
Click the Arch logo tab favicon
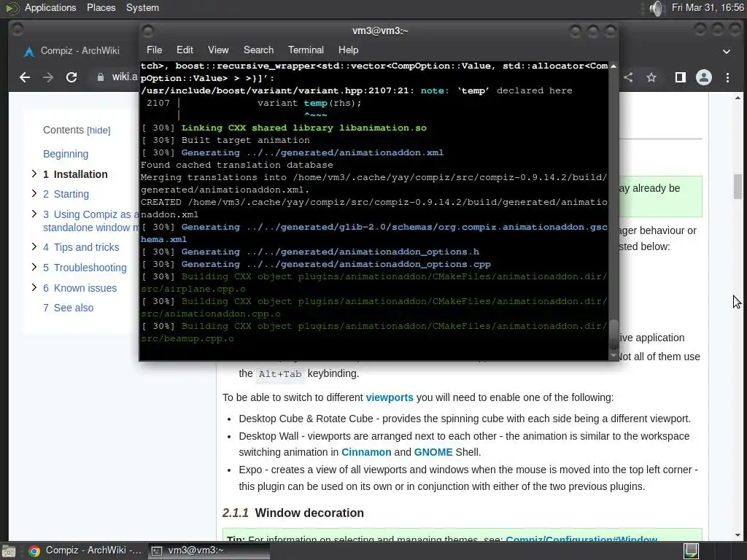coord(29,52)
